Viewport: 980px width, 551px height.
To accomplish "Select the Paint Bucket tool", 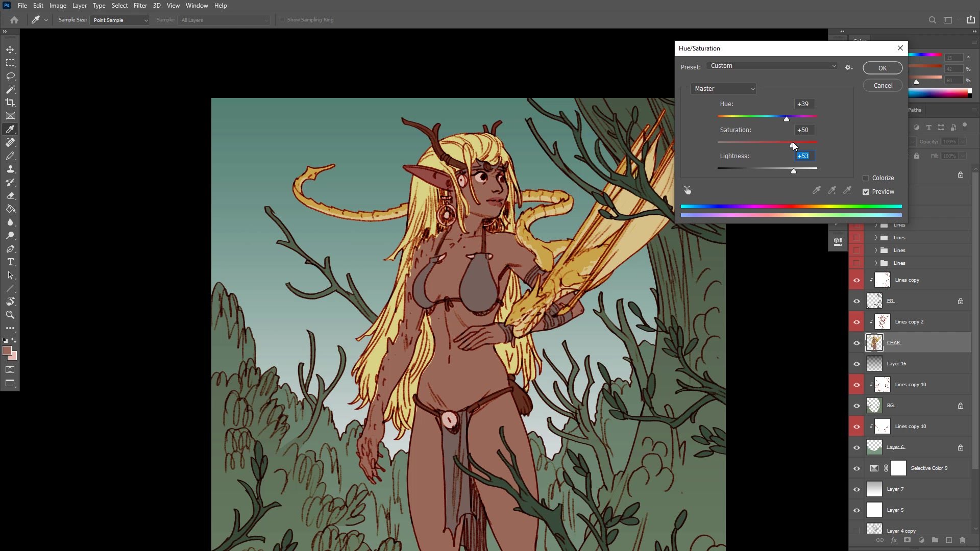I will coord(10,209).
